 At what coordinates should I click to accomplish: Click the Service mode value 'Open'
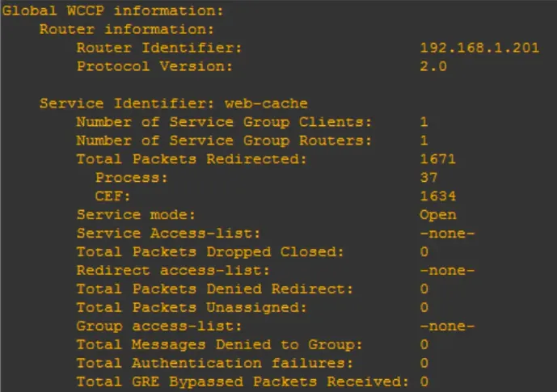[x=437, y=215]
